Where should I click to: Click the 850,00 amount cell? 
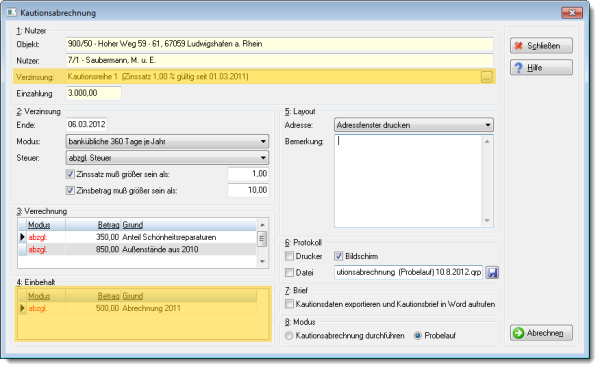[93, 250]
